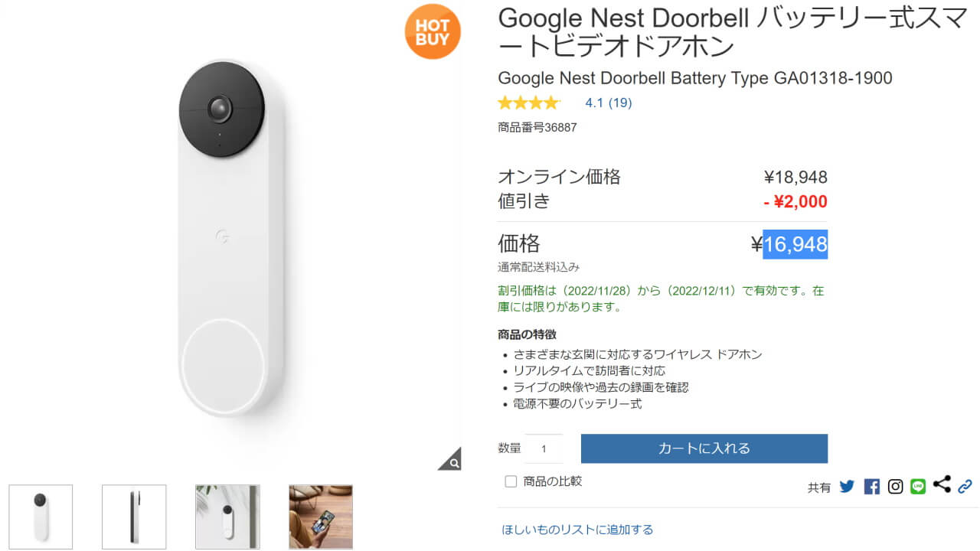View reviews via the 4.1 (19) link
980x551 pixels.
point(608,102)
